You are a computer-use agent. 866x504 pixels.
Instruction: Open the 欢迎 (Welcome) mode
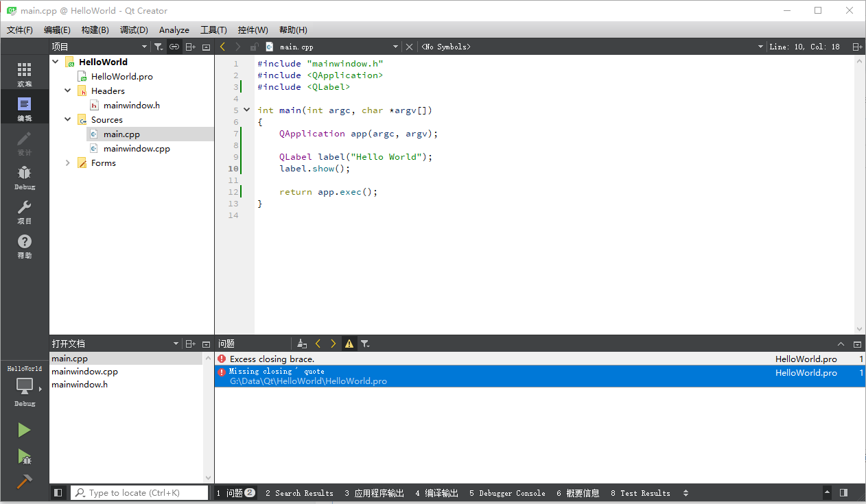point(25,73)
